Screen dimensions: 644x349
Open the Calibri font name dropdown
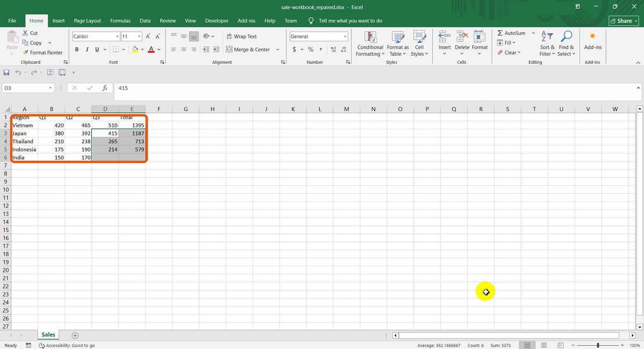(117, 37)
